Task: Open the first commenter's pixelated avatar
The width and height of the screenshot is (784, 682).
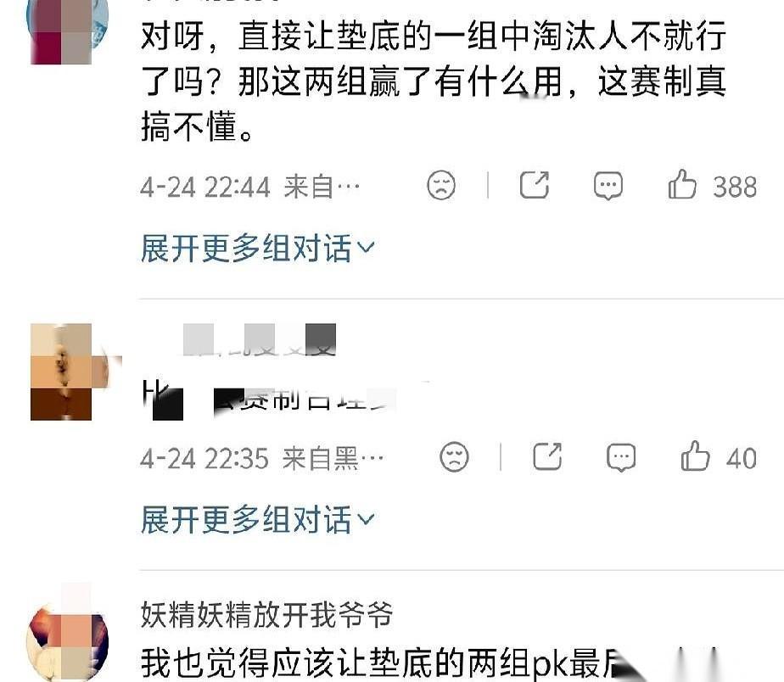Action: 67,32
